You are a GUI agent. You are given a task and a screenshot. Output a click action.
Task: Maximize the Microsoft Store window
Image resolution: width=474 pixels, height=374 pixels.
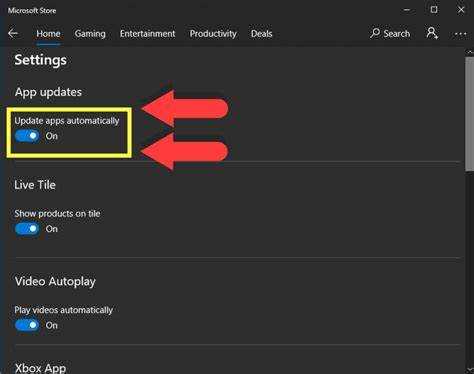tap(434, 10)
